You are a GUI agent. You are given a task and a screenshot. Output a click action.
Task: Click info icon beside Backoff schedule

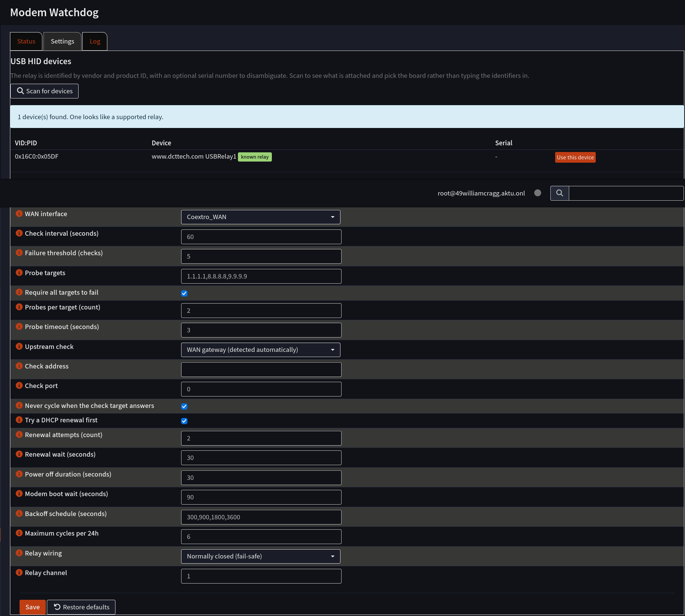pos(19,513)
